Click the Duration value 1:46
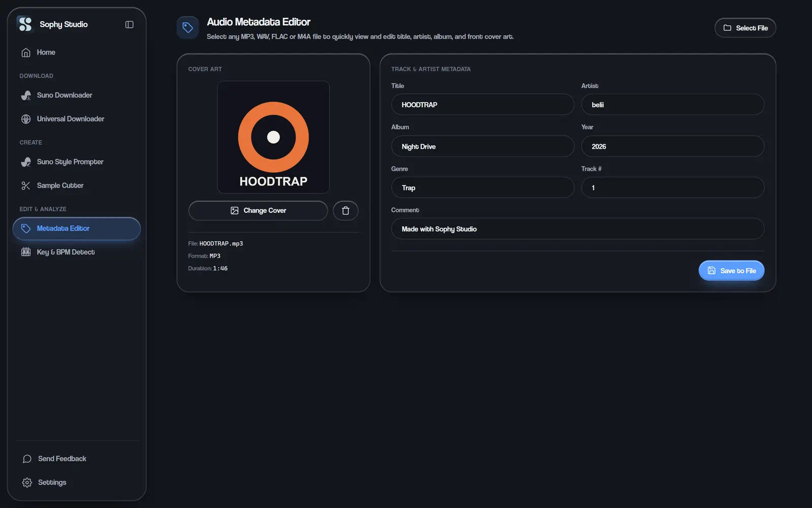 click(220, 268)
